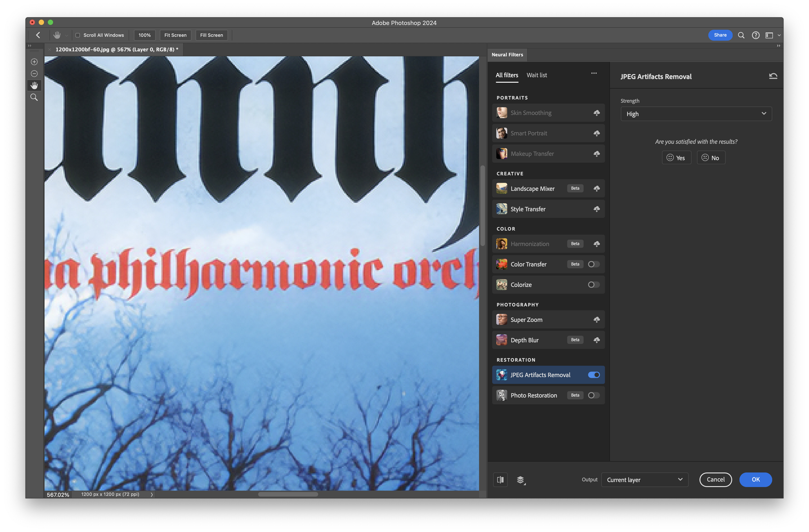Screen dimensions: 809x532
Task: Disable the JPEG Artifacts Removal toggle
Action: (594, 375)
